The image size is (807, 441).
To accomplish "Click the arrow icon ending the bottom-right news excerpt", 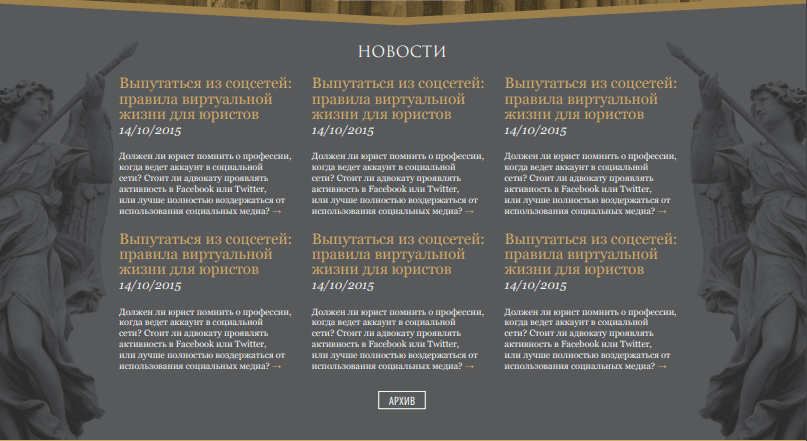I will click(663, 367).
